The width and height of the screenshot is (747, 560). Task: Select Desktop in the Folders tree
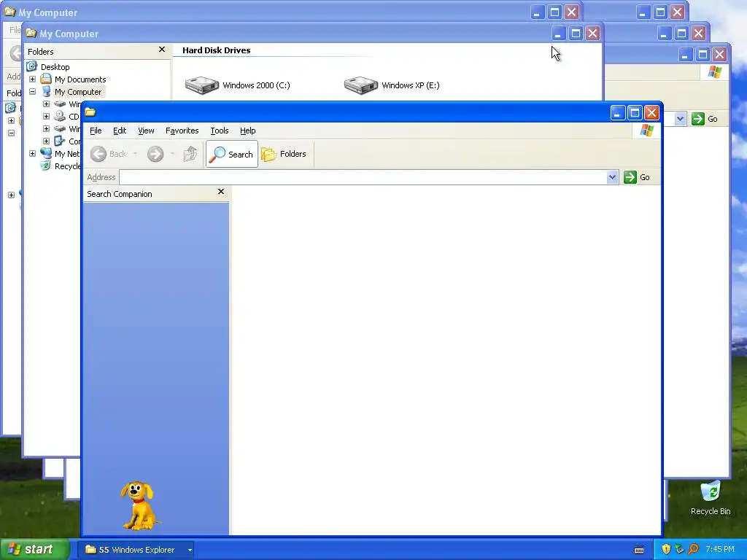(x=55, y=67)
